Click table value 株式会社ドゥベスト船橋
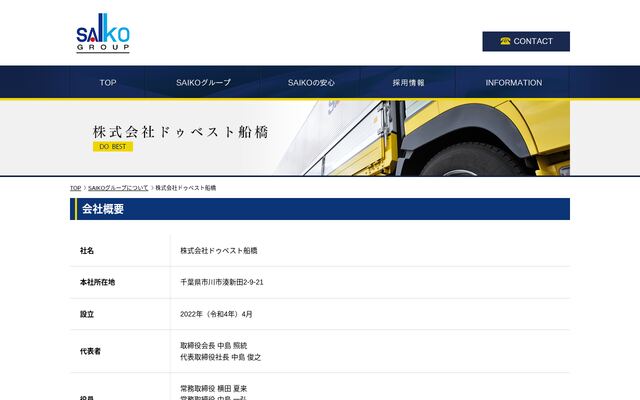The width and height of the screenshot is (640, 400). [x=219, y=251]
